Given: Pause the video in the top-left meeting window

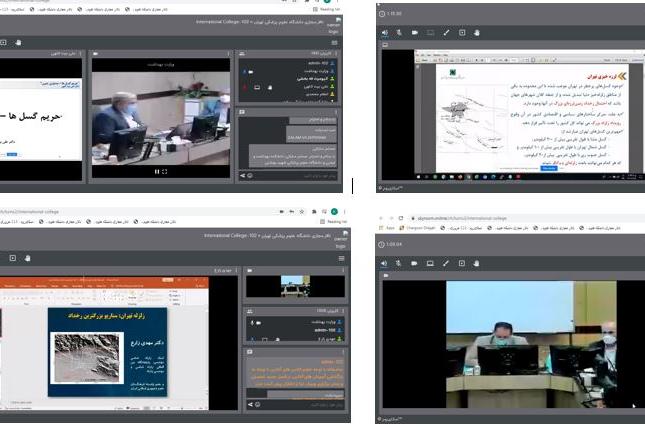Looking at the screenshot, I should click(156, 171).
